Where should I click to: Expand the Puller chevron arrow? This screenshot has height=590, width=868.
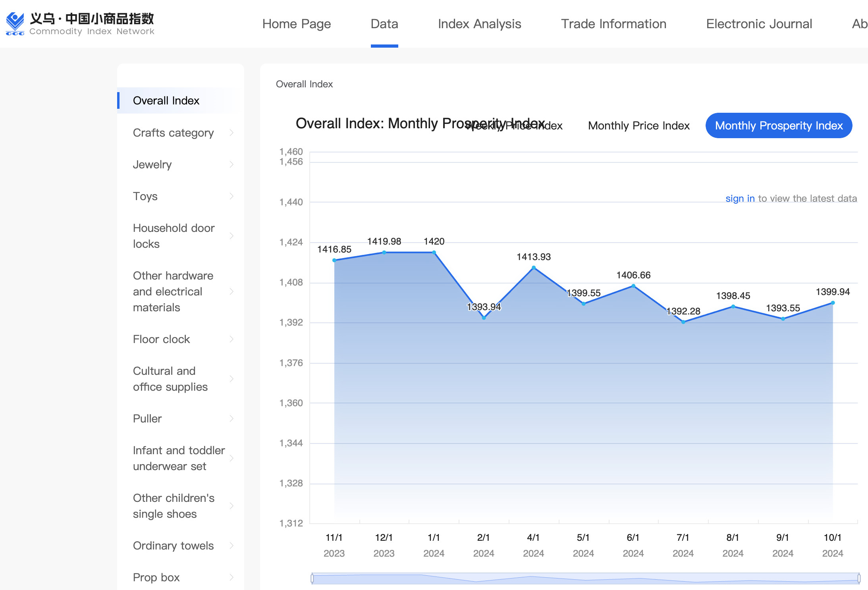(231, 418)
